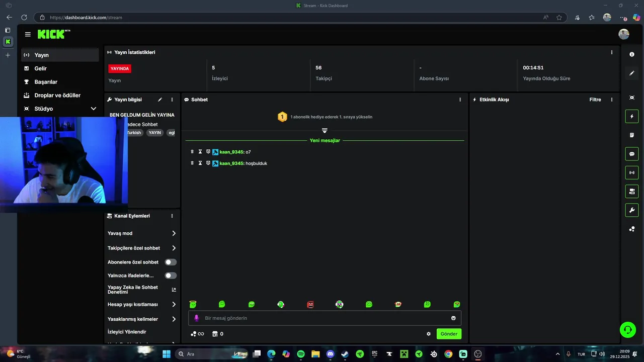Viewport: 644px width, 362px height.
Task: Open Yapay Zeka ile Sohbet Denetimi link
Action: tap(142, 290)
